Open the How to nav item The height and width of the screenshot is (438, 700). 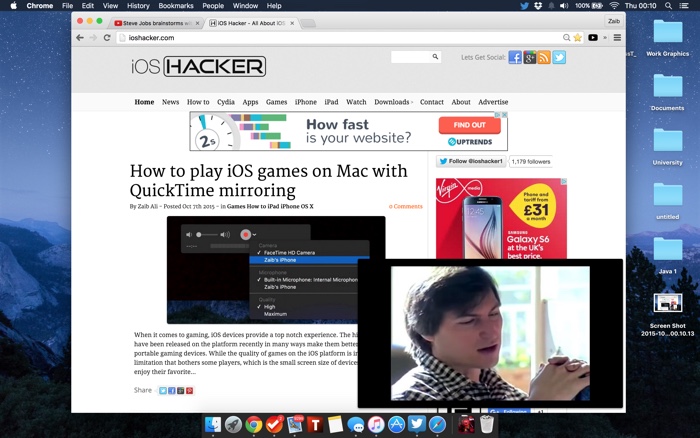(198, 102)
